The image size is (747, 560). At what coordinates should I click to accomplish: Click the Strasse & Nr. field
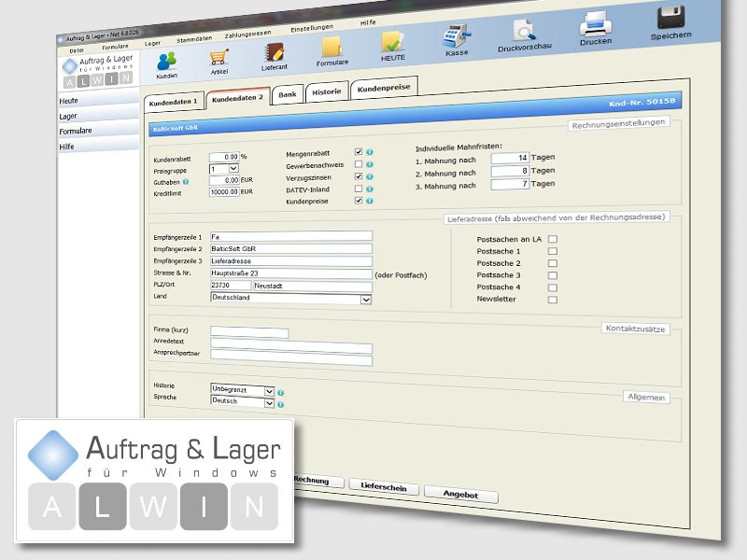[x=290, y=273]
